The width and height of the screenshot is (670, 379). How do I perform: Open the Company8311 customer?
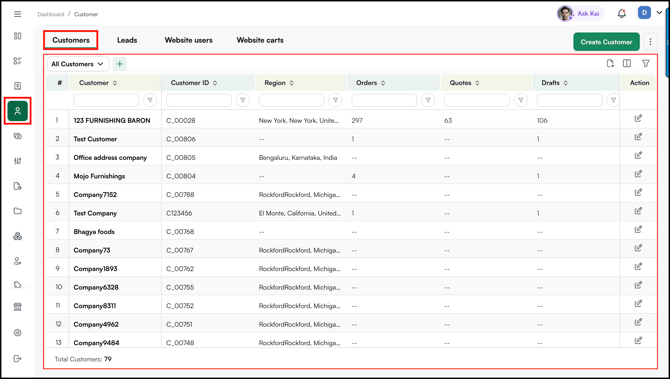pos(94,306)
